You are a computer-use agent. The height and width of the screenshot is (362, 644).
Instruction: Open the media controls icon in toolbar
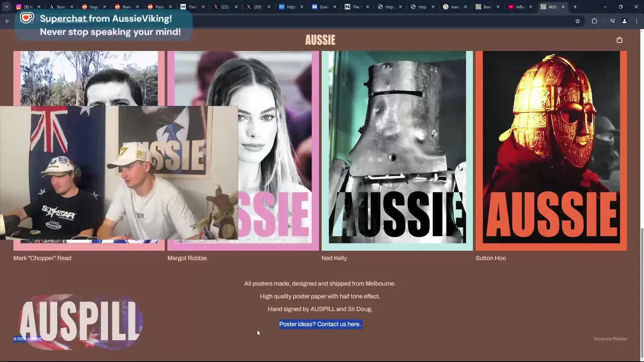click(612, 21)
